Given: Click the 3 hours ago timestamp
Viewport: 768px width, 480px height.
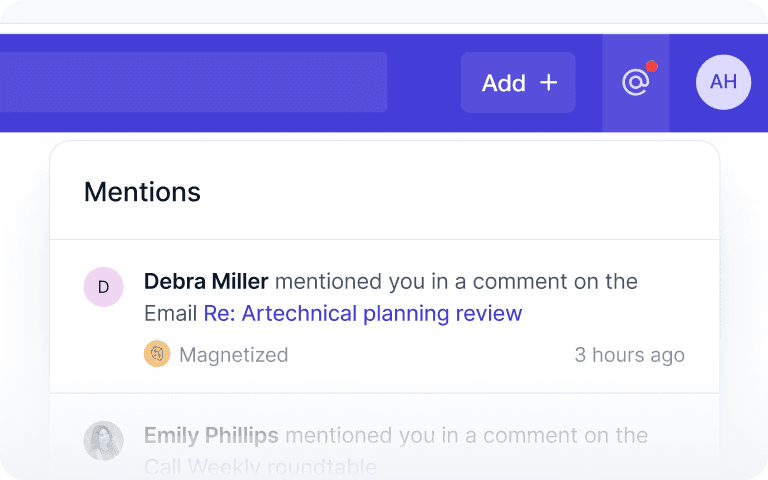Looking at the screenshot, I should click(629, 355).
